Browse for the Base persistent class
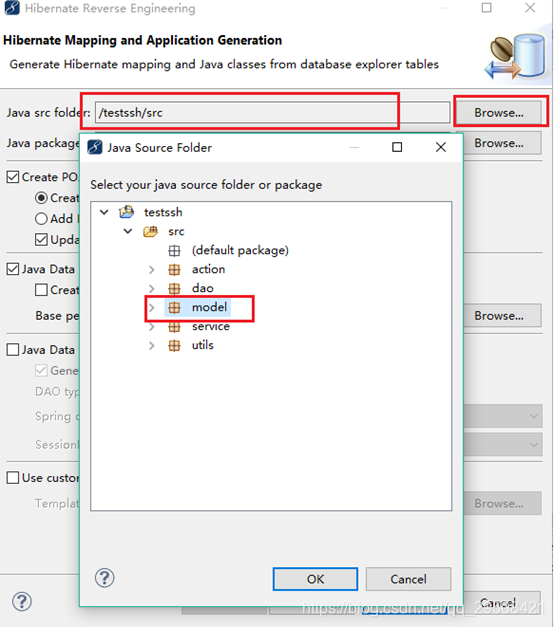Screen dimensions: 554x627 point(502,315)
